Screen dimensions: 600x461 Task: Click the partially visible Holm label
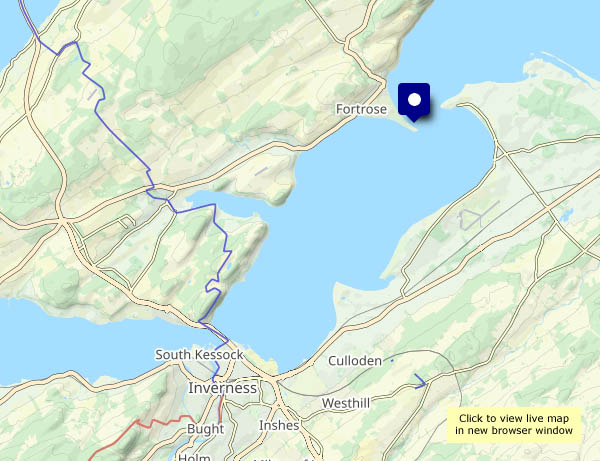[x=194, y=457]
